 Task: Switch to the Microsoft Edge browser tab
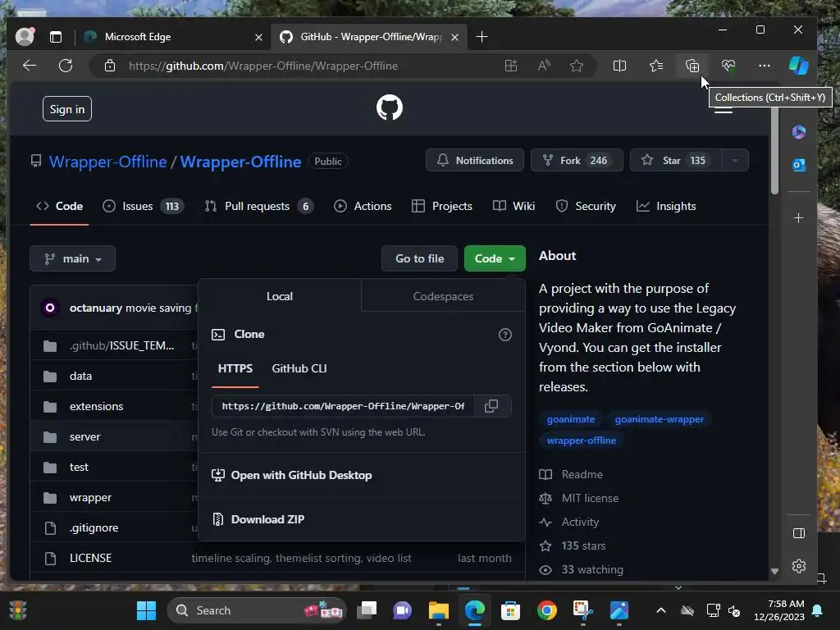tap(173, 37)
